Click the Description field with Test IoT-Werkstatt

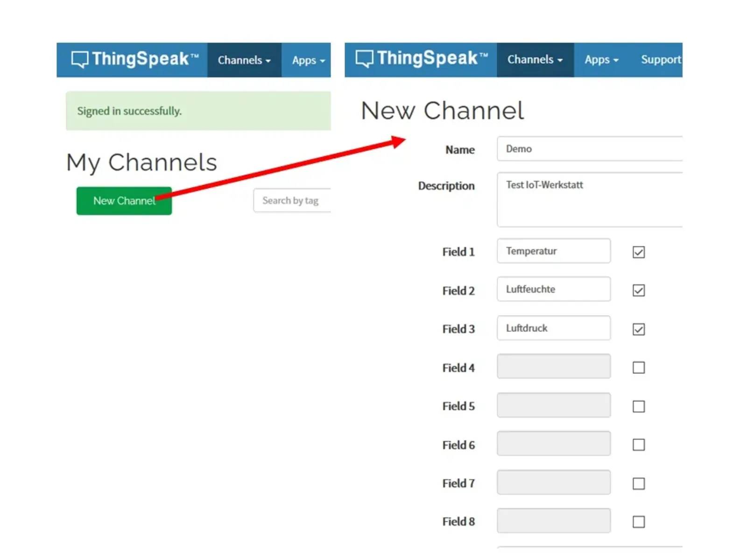tap(590, 200)
